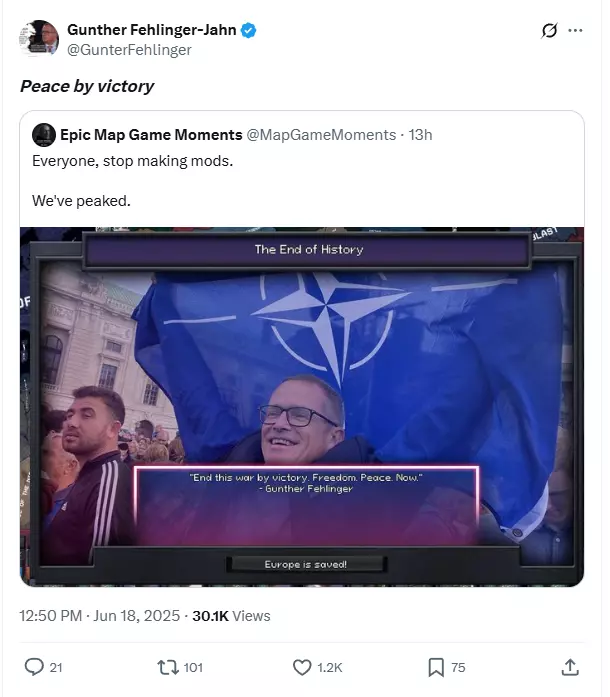610x697 pixels.
Task: Click the repost arrows icon
Action: tap(168, 667)
